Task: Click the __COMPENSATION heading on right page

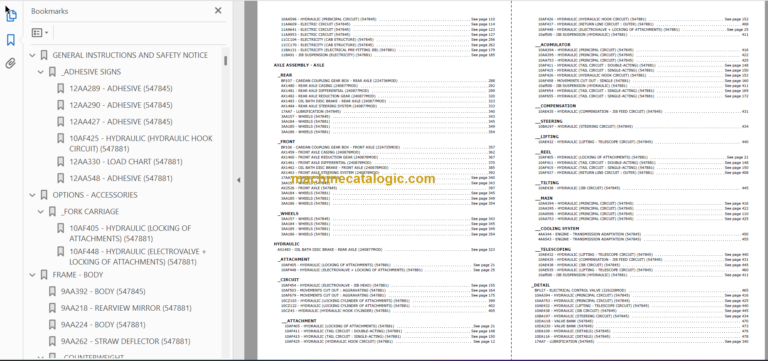Action: pyautogui.click(x=555, y=106)
